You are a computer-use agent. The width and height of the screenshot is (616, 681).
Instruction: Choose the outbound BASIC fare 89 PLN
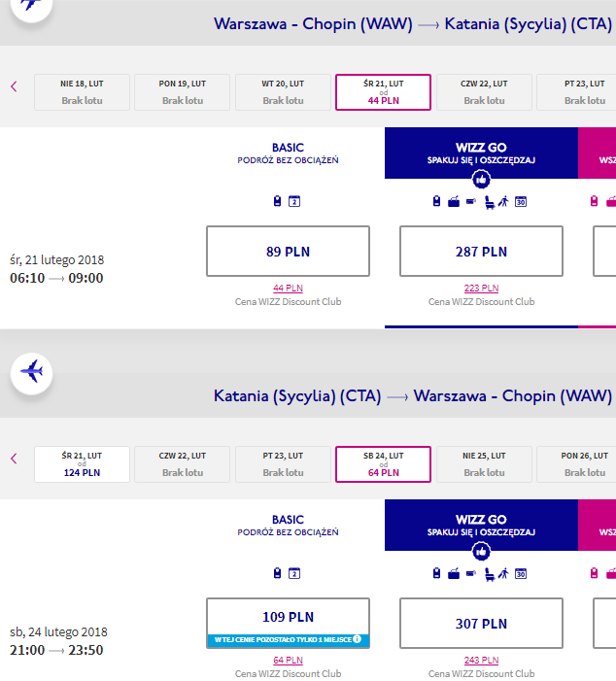click(x=288, y=251)
